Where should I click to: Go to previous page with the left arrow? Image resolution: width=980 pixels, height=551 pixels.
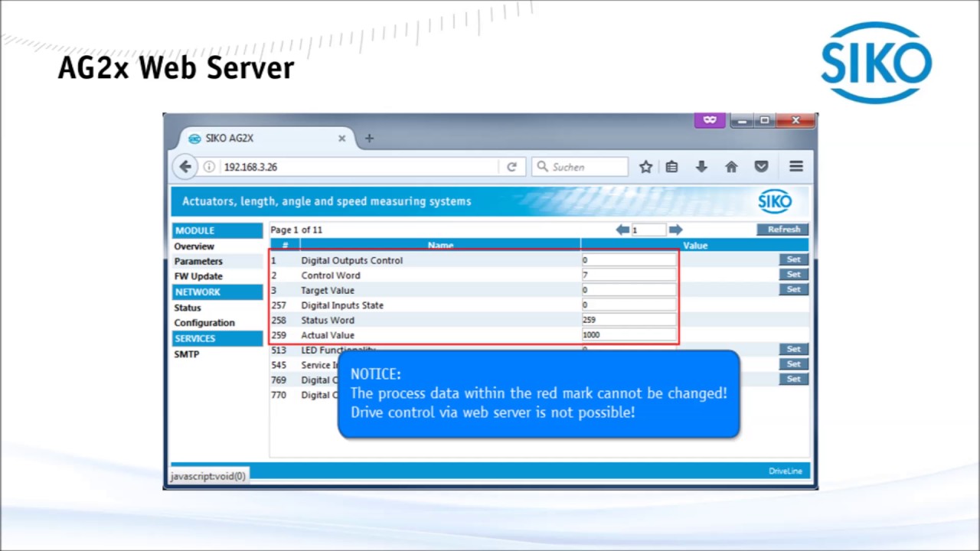(x=622, y=230)
